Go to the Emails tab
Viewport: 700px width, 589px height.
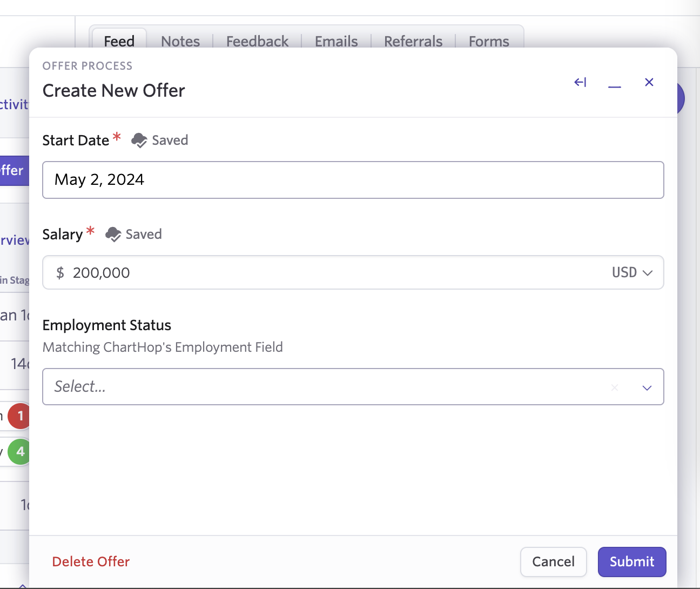click(x=336, y=41)
